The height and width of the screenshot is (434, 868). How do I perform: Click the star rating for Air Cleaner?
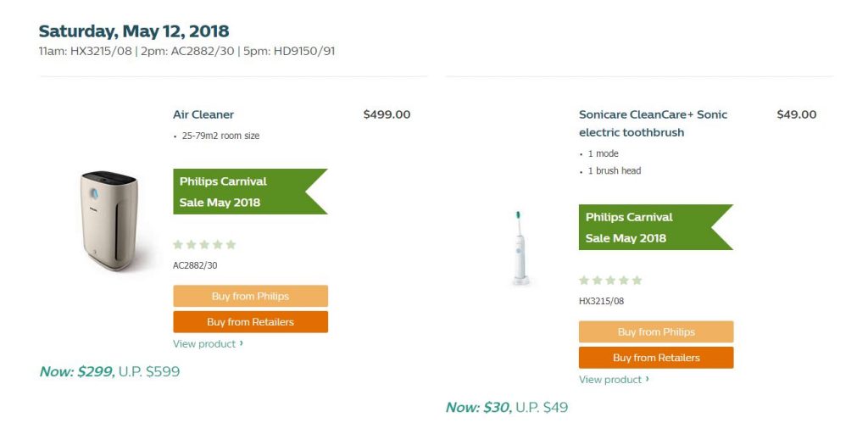point(204,245)
